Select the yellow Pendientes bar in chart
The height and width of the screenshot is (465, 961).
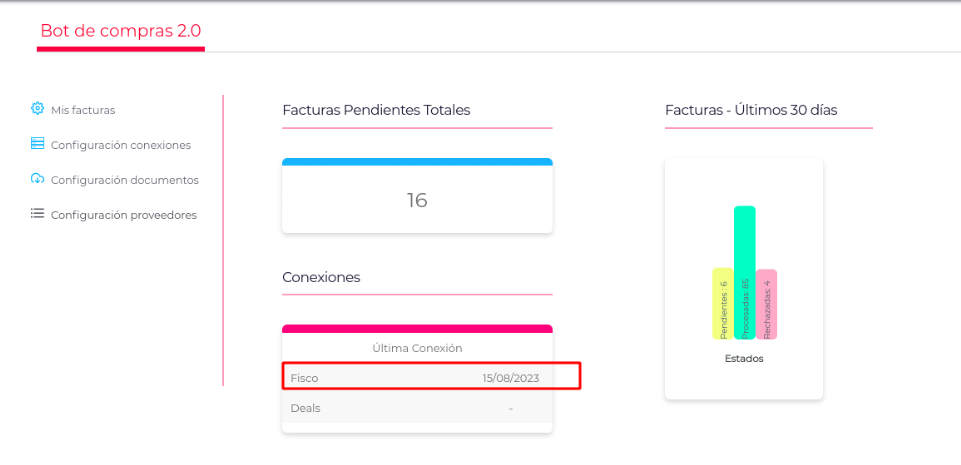pos(722,303)
